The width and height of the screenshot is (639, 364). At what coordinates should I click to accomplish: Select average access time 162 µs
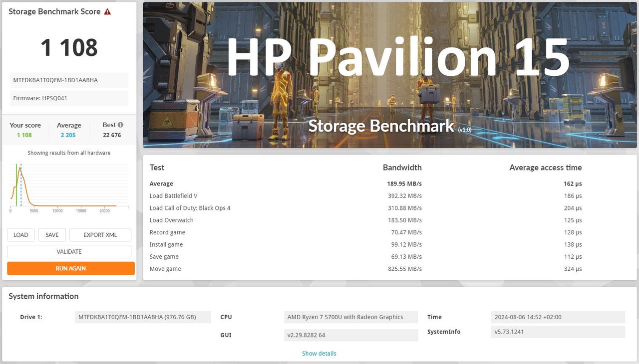(x=573, y=184)
